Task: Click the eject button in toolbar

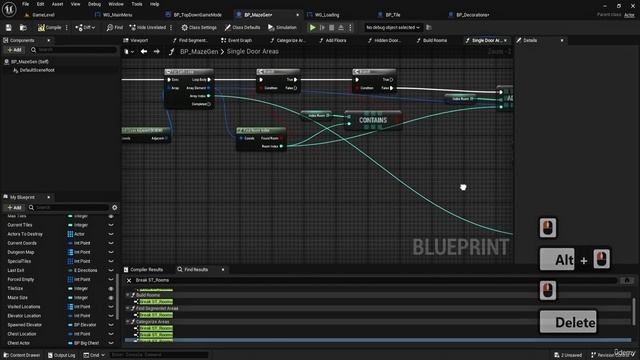Action: (x=341, y=28)
